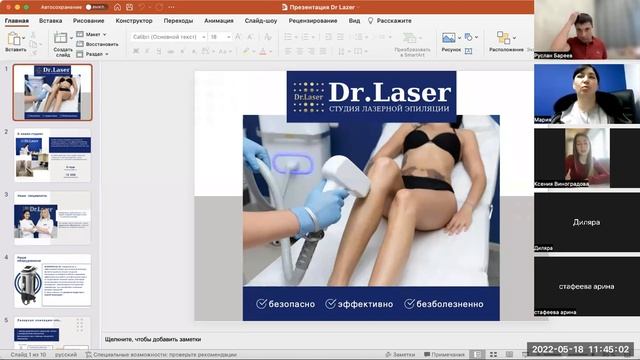Open the Рецензирование tab
Screen dimensions: 640x360
313,21
